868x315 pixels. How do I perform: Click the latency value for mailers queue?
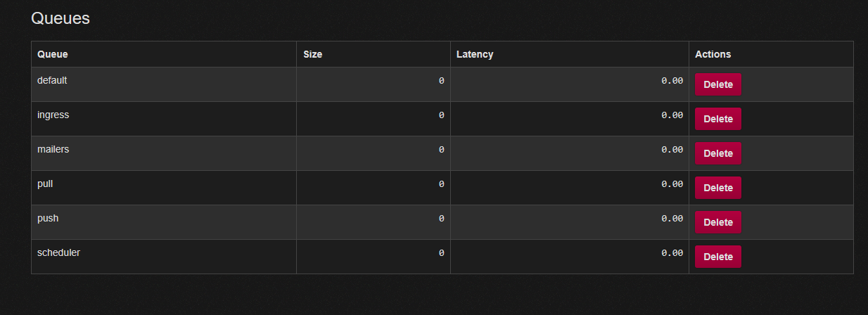pyautogui.click(x=672, y=150)
